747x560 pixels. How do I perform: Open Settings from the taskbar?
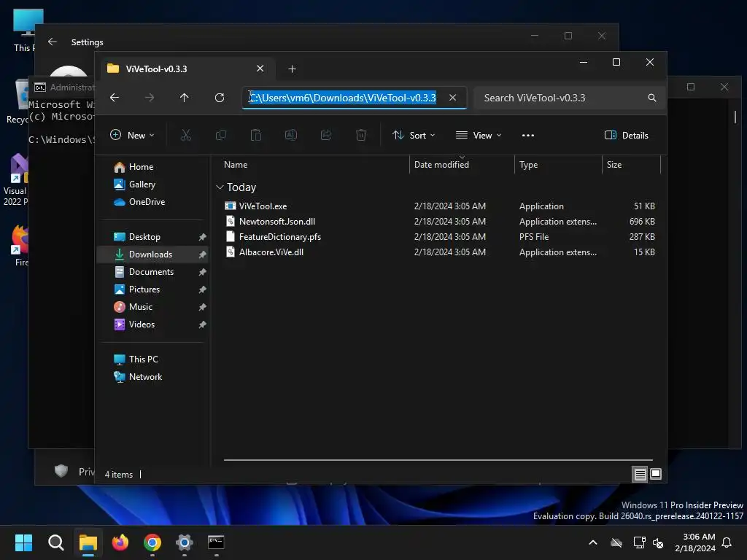click(185, 542)
